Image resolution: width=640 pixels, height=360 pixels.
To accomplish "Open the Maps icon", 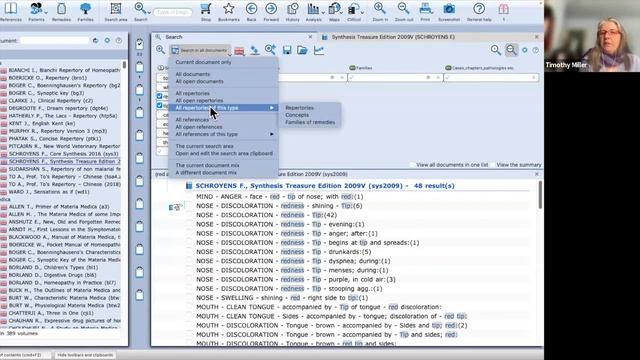I will click(x=334, y=9).
